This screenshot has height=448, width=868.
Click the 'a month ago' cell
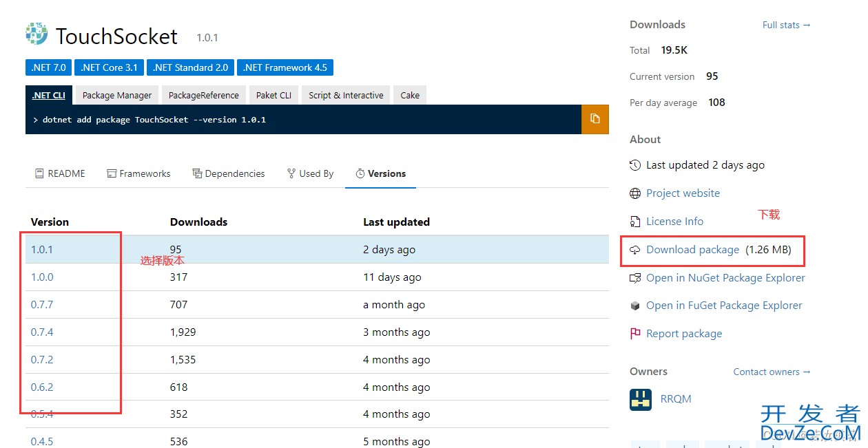click(x=394, y=305)
